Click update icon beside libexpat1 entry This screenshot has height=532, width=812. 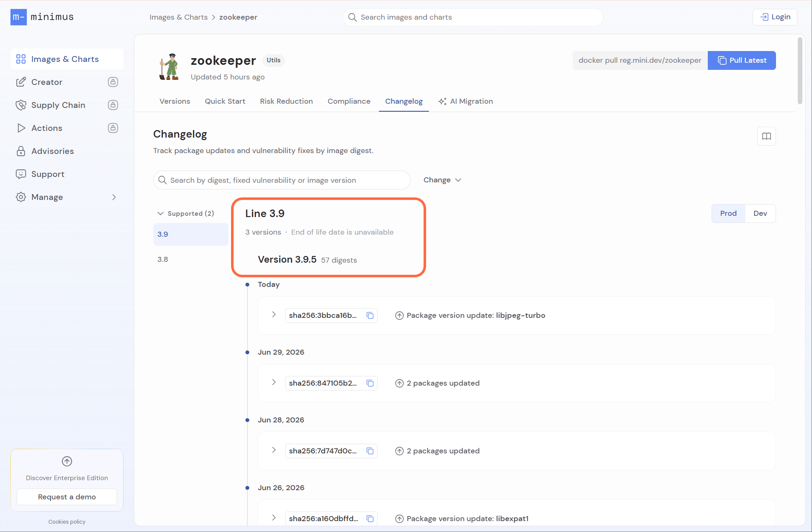pos(399,519)
